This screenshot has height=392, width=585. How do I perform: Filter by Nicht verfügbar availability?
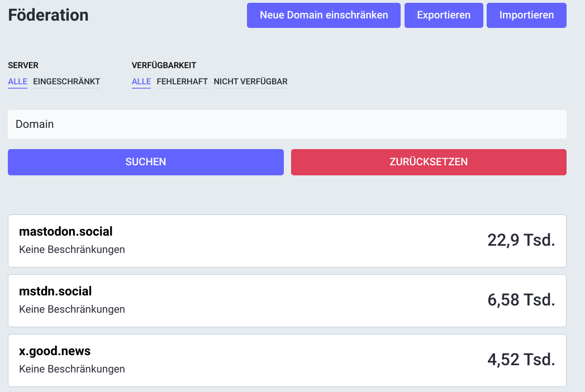pyautogui.click(x=250, y=82)
